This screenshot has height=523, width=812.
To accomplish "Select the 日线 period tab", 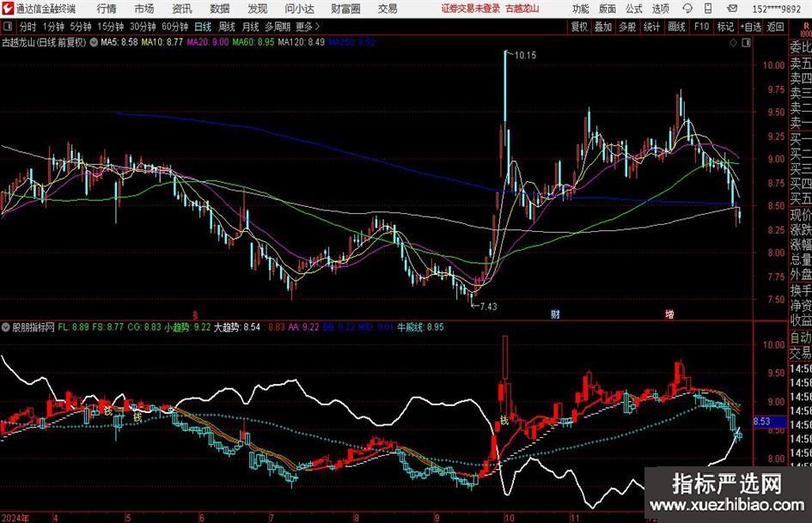I will click(203, 27).
